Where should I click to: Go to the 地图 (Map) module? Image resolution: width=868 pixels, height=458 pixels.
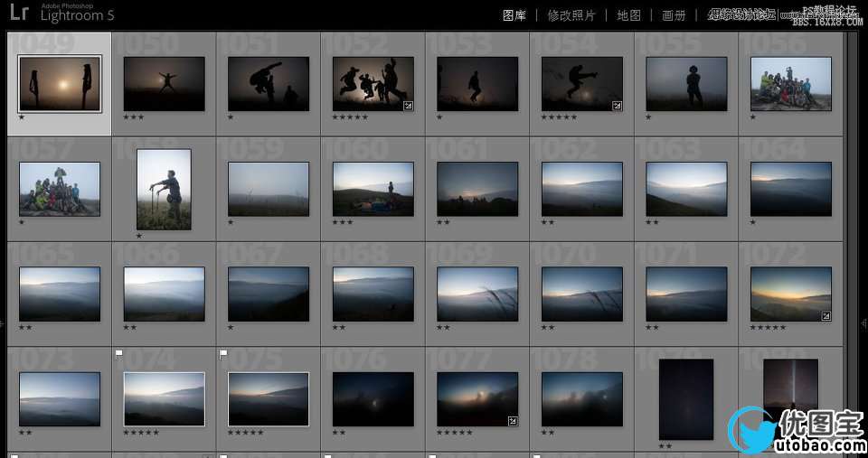click(x=628, y=15)
